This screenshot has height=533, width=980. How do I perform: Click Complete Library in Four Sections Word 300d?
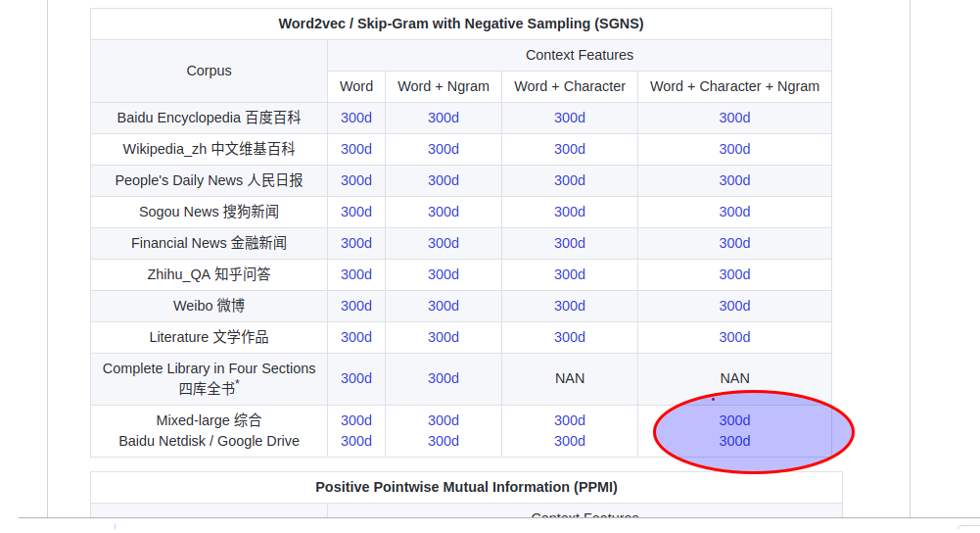356,378
